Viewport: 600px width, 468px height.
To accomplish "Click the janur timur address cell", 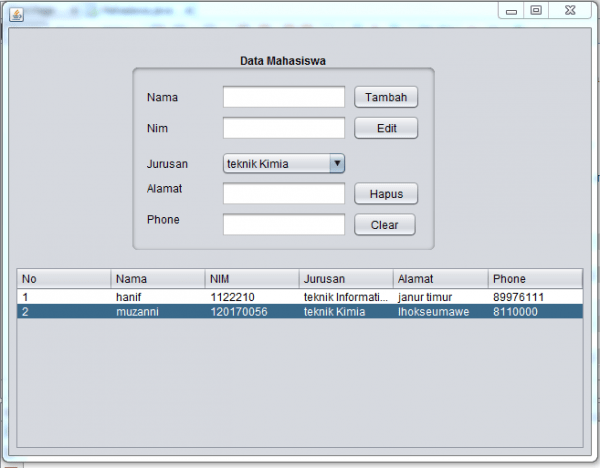I will (441, 297).
